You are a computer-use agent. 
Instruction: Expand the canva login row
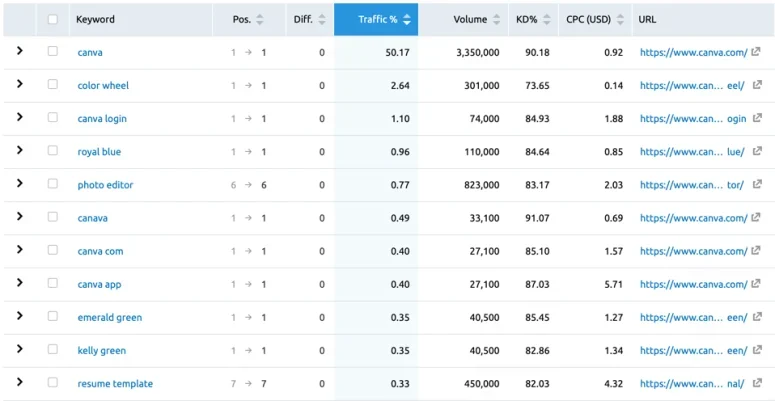click(x=20, y=117)
